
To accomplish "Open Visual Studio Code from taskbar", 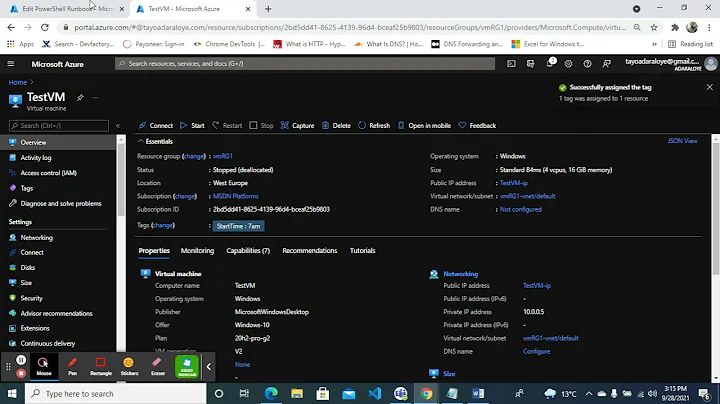I will pos(375,393).
